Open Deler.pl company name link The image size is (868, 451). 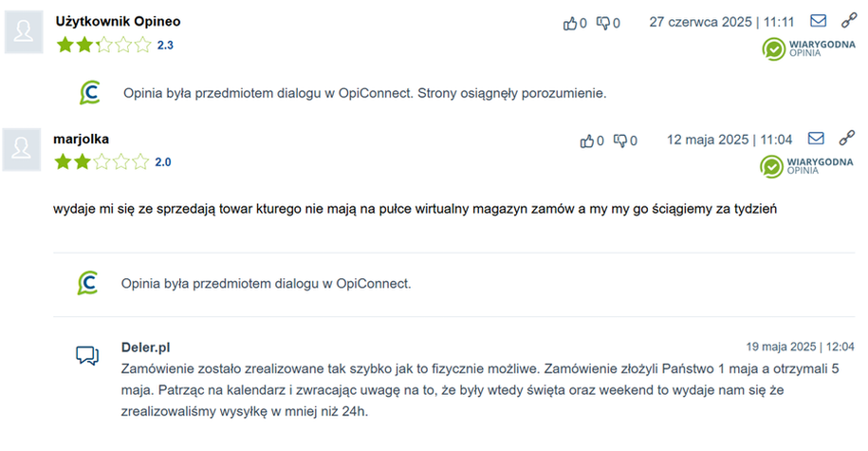(146, 348)
